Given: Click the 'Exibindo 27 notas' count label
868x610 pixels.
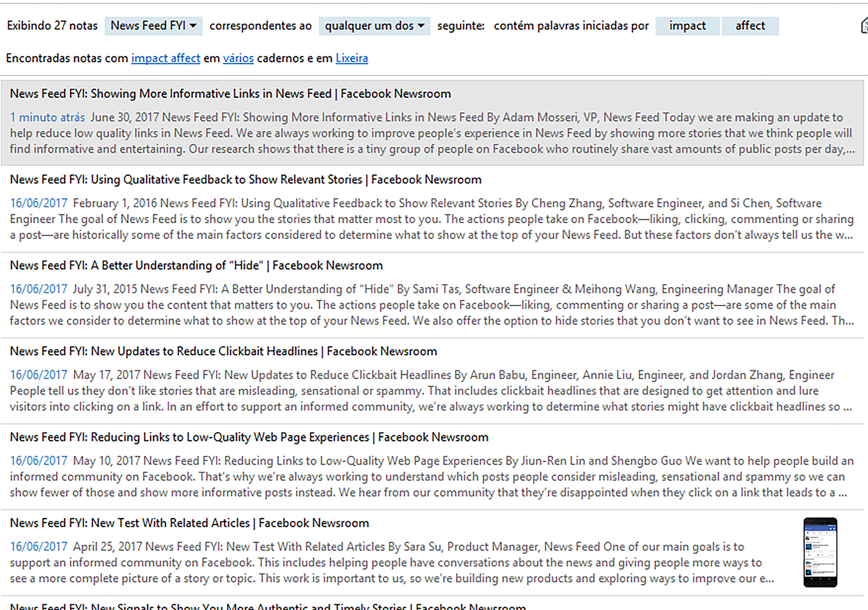Looking at the screenshot, I should (52, 26).
